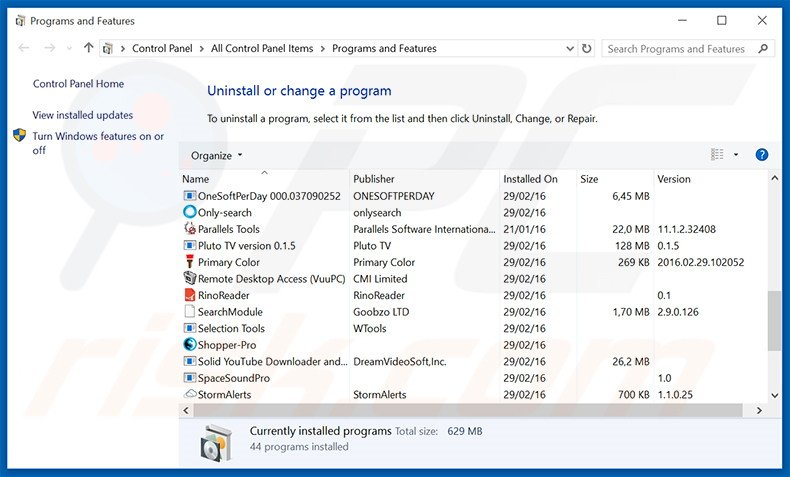Click the 11.1.2.32408 version cell
790x477 pixels.
(686, 229)
